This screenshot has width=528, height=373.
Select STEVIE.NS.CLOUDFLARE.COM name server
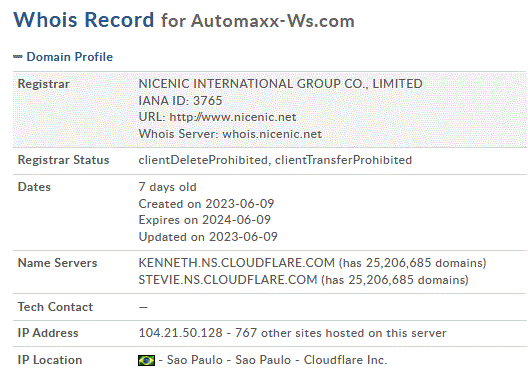(x=228, y=280)
